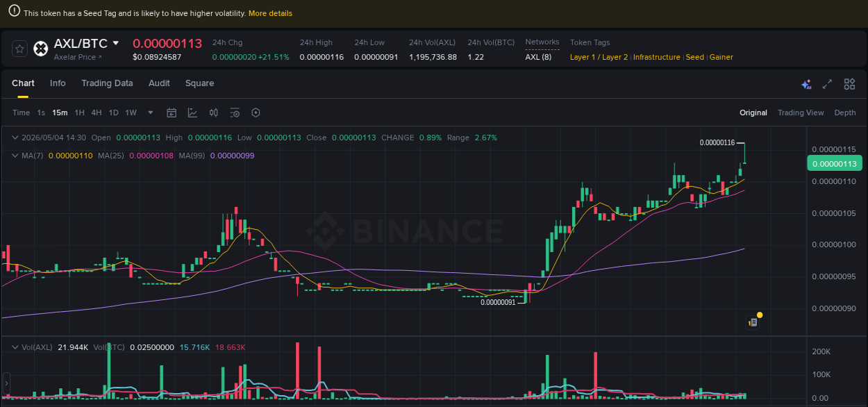Open the candlestick chart style icon
868x407 pixels.
click(x=214, y=113)
